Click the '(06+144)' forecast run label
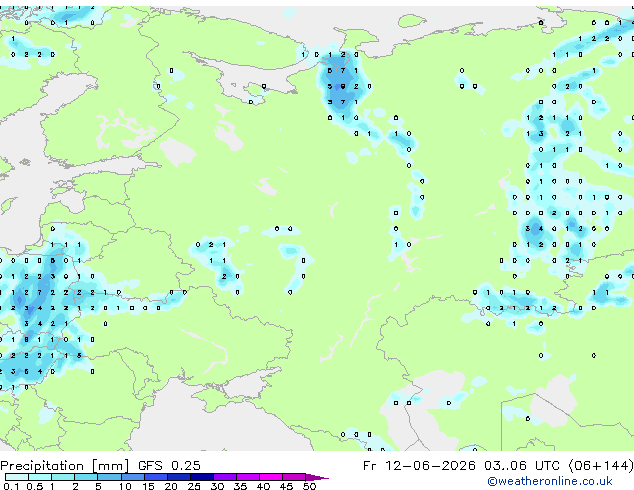 pos(601,466)
